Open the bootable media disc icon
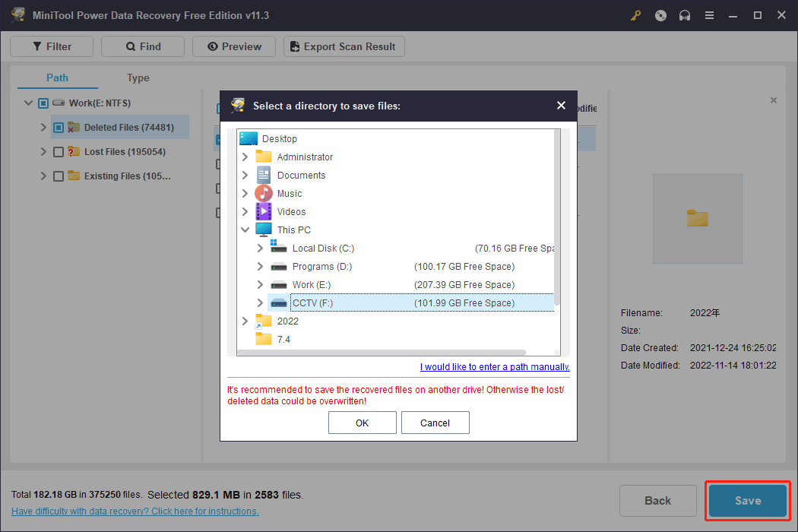The width and height of the screenshot is (798, 532). 660,15
